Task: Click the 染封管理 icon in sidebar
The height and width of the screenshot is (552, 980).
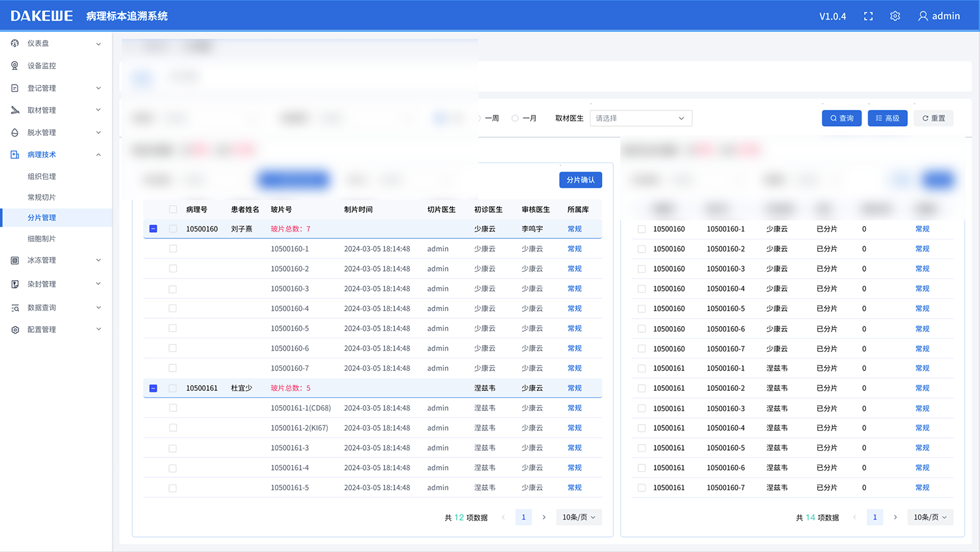Action: tap(15, 284)
